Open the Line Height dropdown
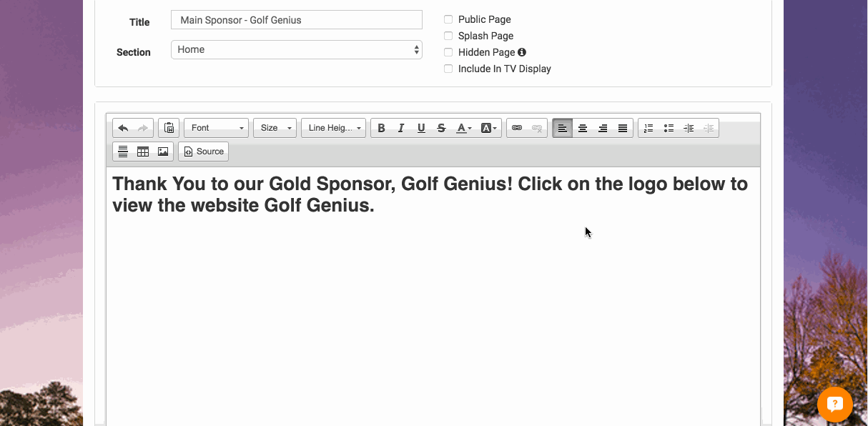 pyautogui.click(x=334, y=128)
